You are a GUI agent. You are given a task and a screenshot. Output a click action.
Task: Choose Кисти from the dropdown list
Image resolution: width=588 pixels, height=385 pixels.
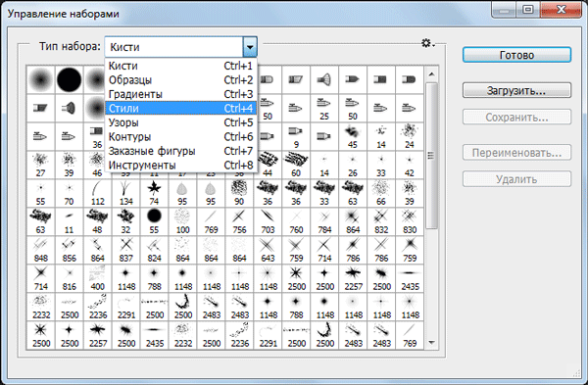(180, 66)
